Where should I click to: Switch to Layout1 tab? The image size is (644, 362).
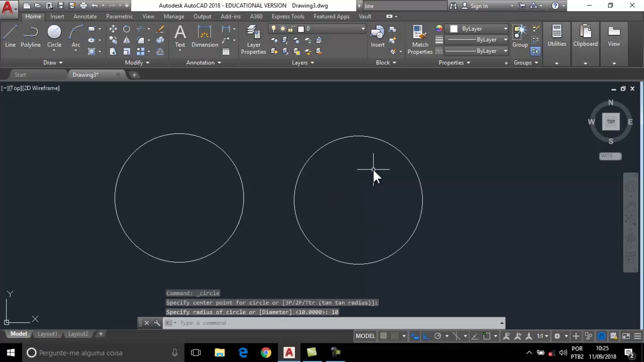47,334
